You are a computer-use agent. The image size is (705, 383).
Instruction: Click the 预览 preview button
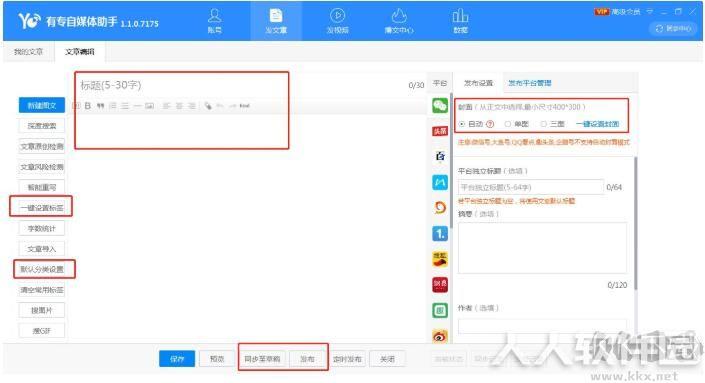[x=217, y=359]
